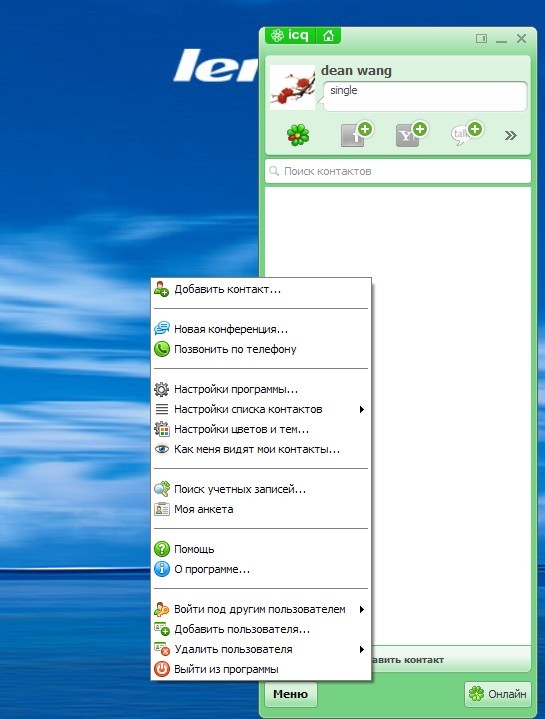Click the home icon in ICQ title bar
This screenshot has height=719, width=545.
[x=329, y=35]
